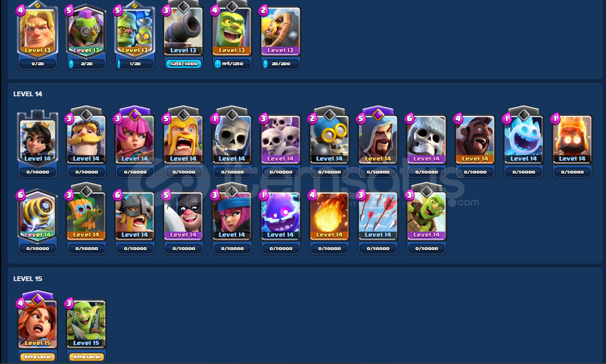606x364 pixels.
Task: Click Goblin's 194/1250 card progress bar
Action: (232, 64)
